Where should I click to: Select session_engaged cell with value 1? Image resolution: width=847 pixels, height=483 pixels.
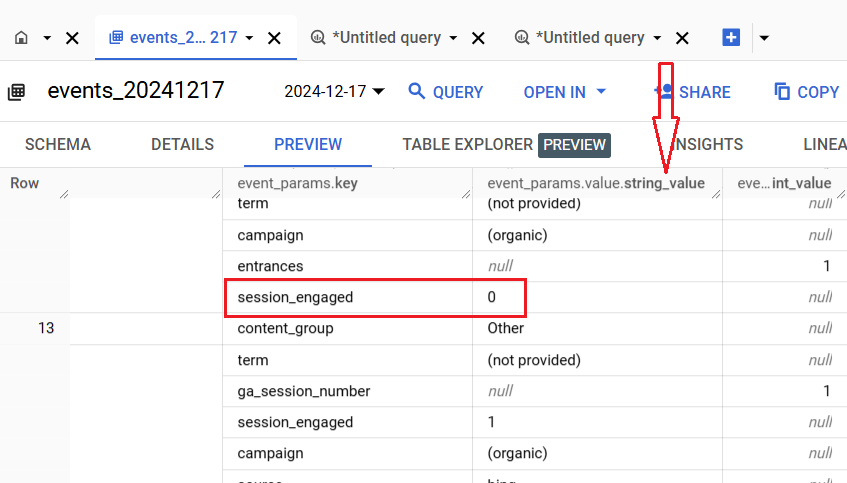coord(347,422)
